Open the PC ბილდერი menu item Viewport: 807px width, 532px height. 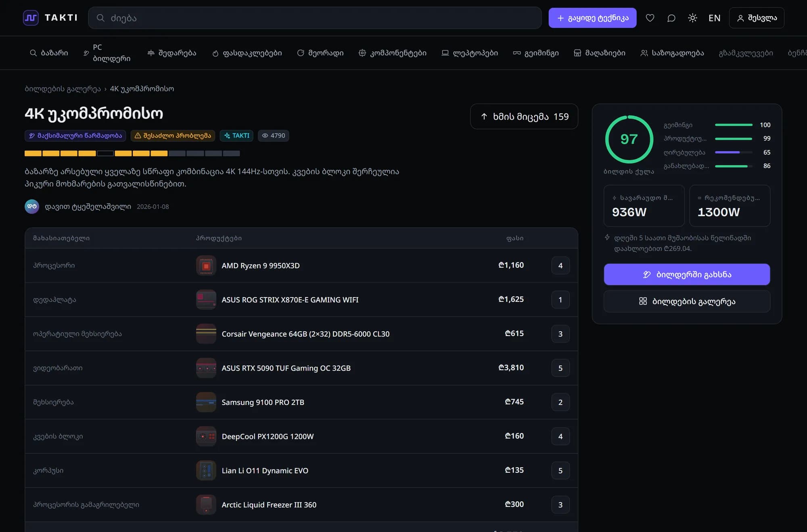[x=107, y=53]
